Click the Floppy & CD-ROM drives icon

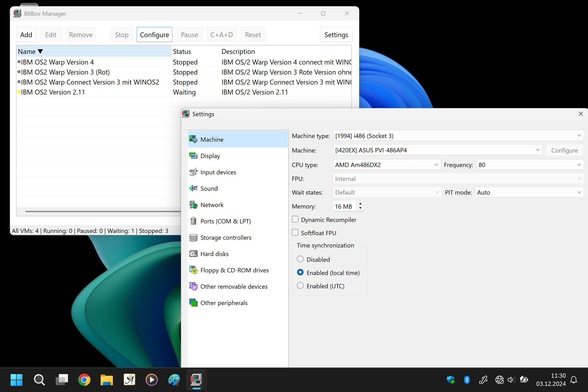click(193, 270)
